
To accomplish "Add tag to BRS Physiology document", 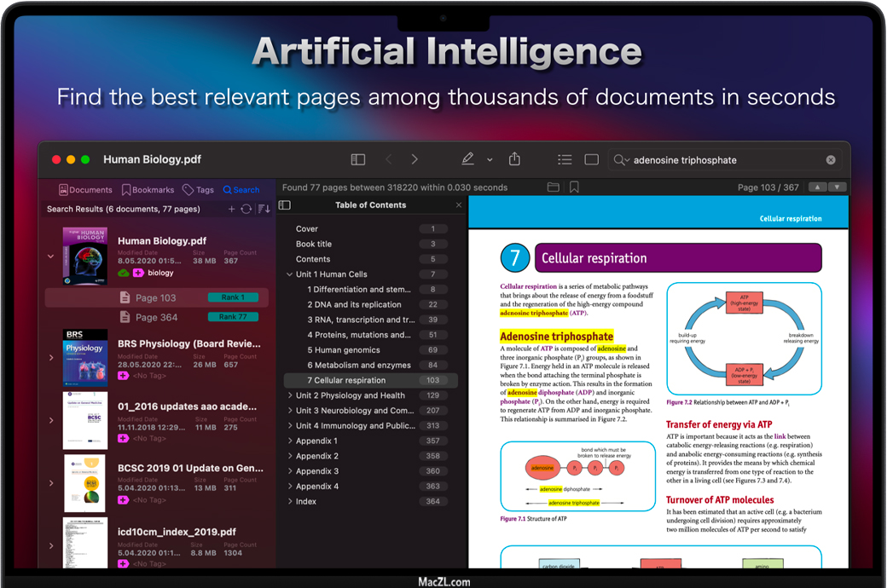I will point(124,376).
